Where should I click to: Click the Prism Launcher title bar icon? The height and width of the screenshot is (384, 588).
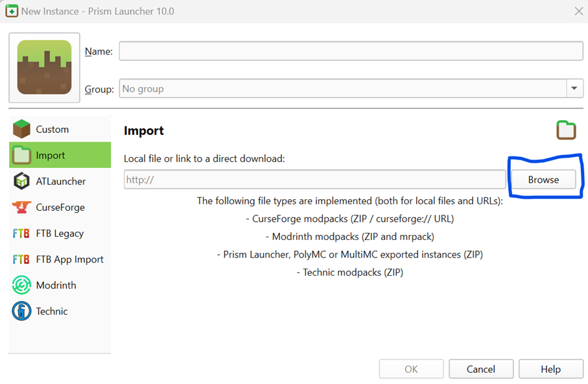(11, 11)
